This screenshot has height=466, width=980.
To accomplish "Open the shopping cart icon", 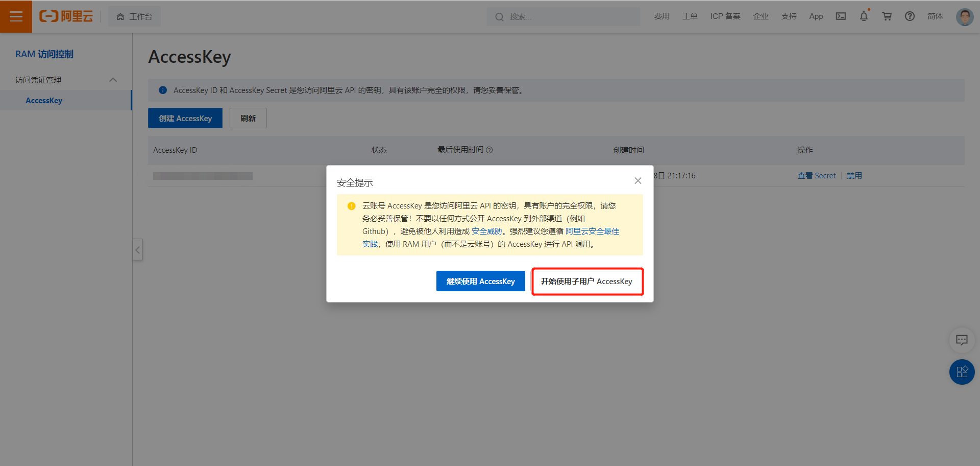I will 887,16.
